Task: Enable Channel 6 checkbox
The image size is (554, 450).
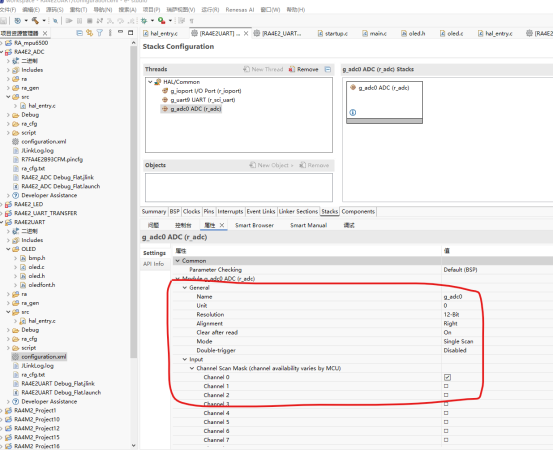Action: coord(446,431)
